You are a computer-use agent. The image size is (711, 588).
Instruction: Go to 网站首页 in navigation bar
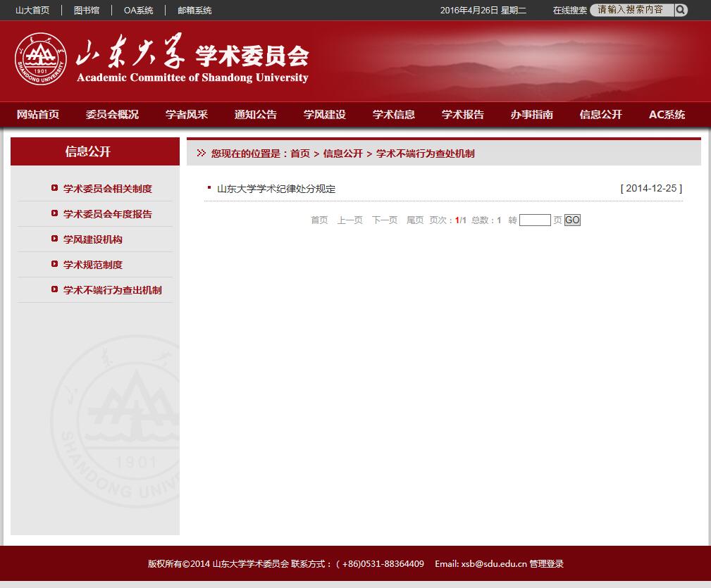point(37,115)
